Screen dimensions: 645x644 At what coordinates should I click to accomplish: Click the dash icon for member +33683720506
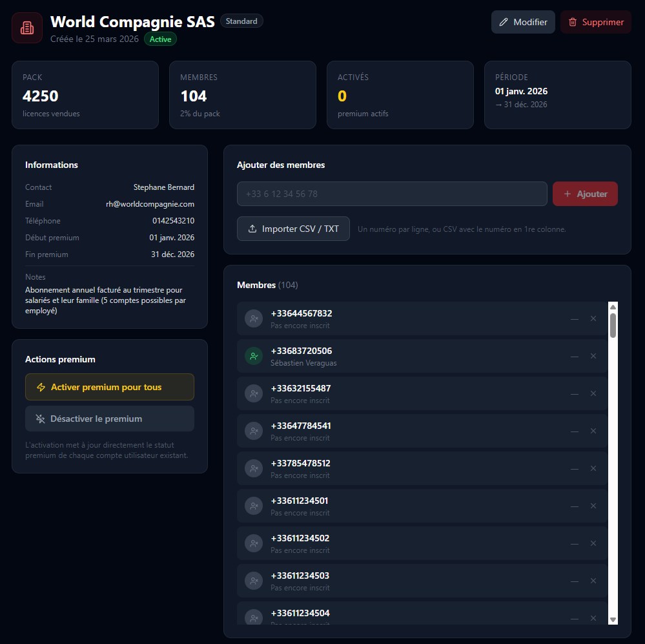[574, 356]
